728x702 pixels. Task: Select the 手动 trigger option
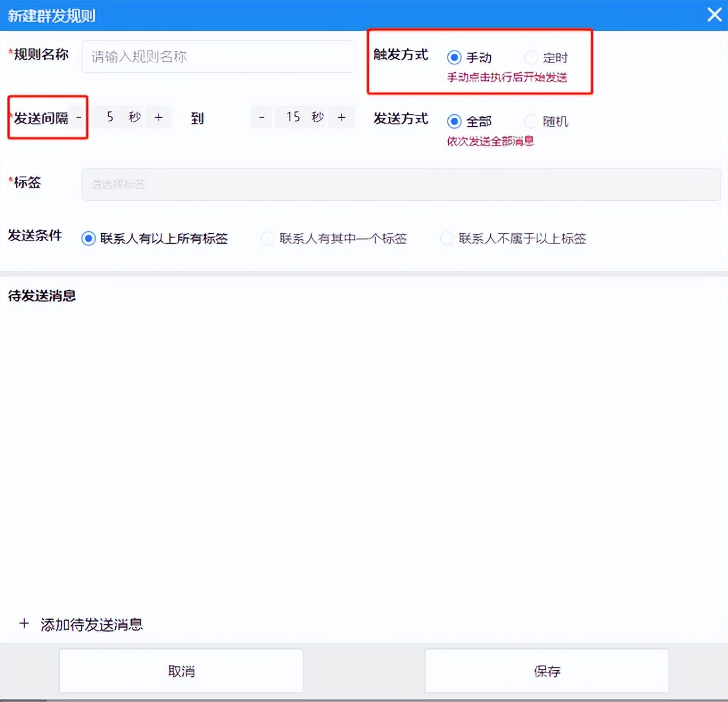click(x=454, y=57)
